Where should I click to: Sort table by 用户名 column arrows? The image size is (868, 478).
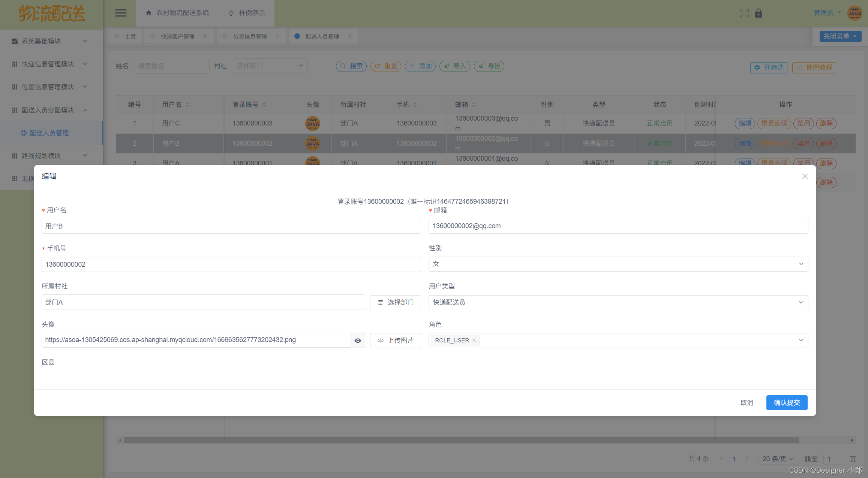187,105
